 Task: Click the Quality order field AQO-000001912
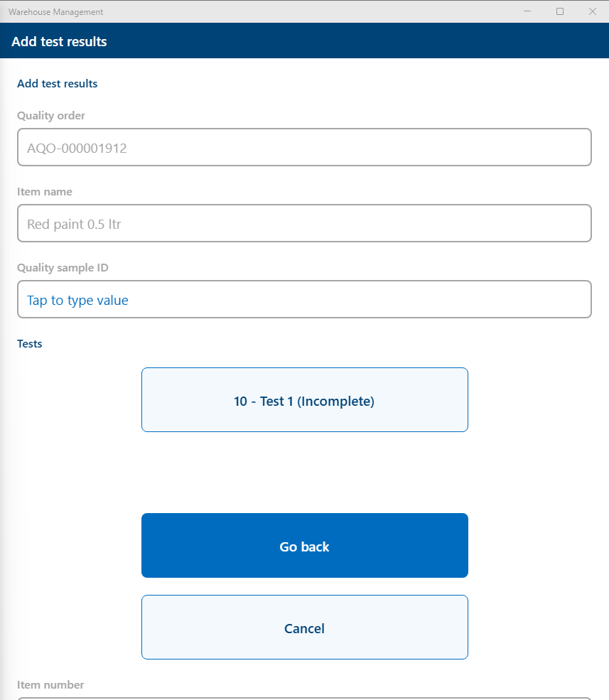click(304, 148)
